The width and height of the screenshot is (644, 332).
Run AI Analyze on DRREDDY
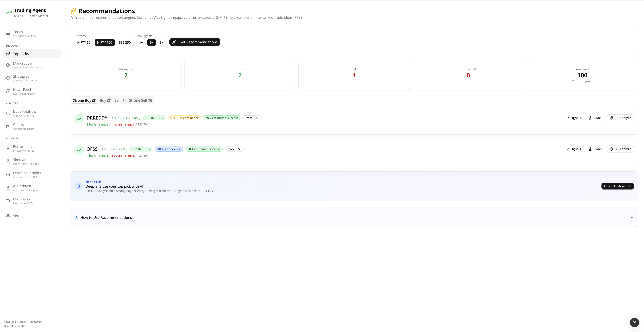tap(620, 118)
